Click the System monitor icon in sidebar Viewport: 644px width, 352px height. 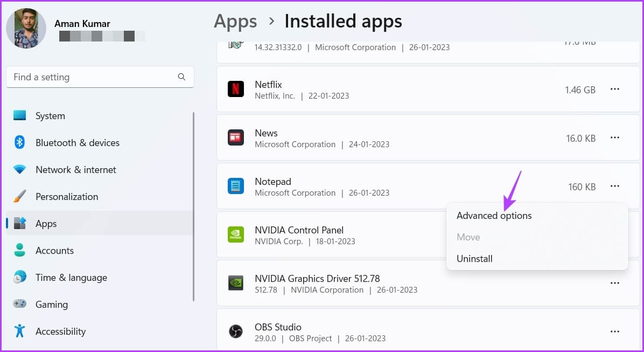(20, 115)
